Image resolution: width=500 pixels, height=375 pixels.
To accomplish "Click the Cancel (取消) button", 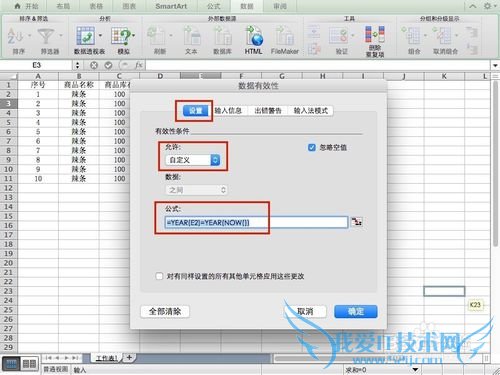I will point(305,312).
